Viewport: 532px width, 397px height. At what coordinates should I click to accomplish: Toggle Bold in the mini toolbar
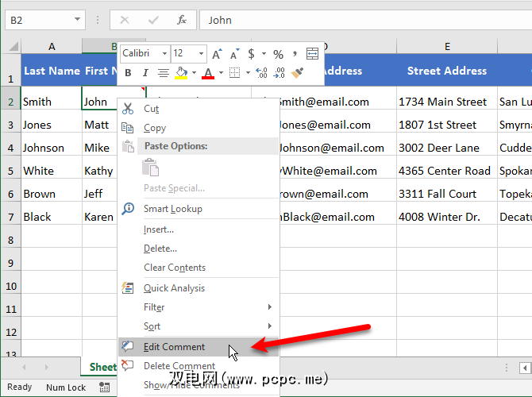[x=128, y=72]
